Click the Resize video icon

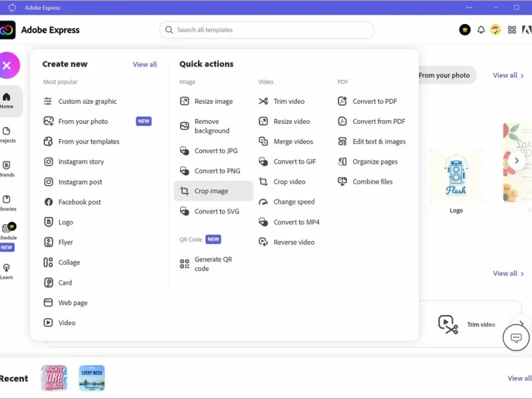263,121
